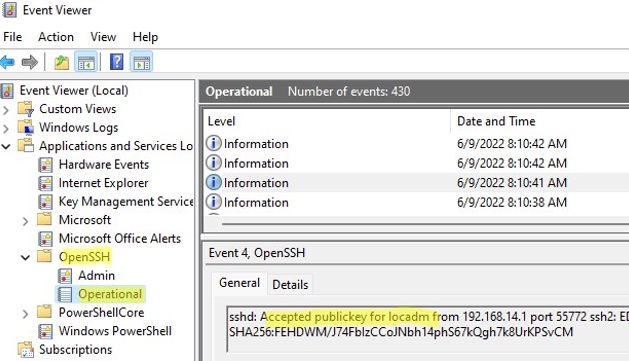This screenshot has height=361, width=629.
Task: Click the blue Help question mark icon
Action: (116, 62)
